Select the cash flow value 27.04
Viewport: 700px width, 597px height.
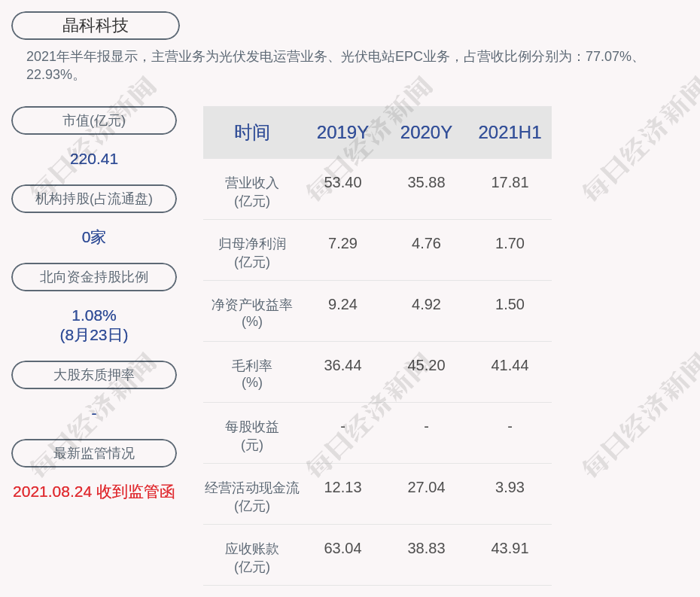point(426,487)
